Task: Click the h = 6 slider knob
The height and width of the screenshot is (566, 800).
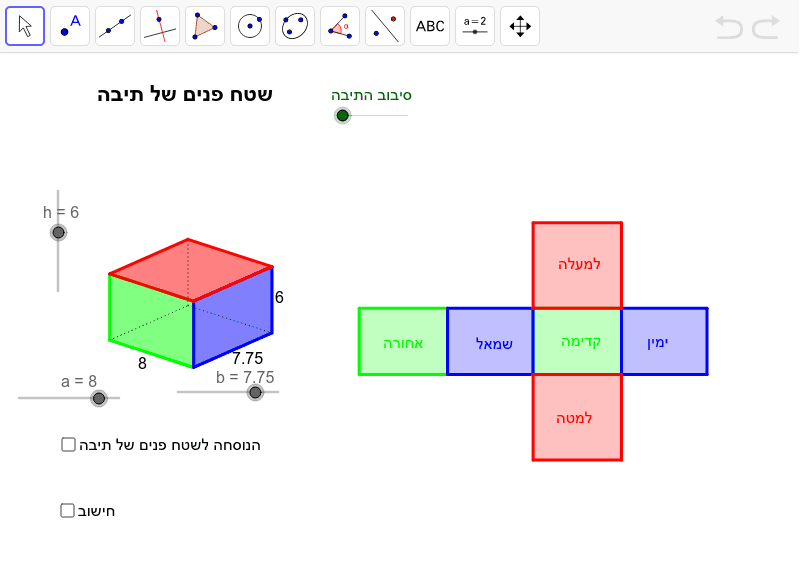Action: (58, 233)
